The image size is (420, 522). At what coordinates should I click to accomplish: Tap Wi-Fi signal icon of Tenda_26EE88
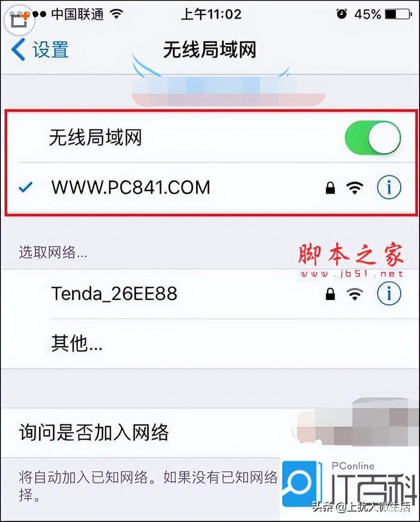click(x=355, y=294)
